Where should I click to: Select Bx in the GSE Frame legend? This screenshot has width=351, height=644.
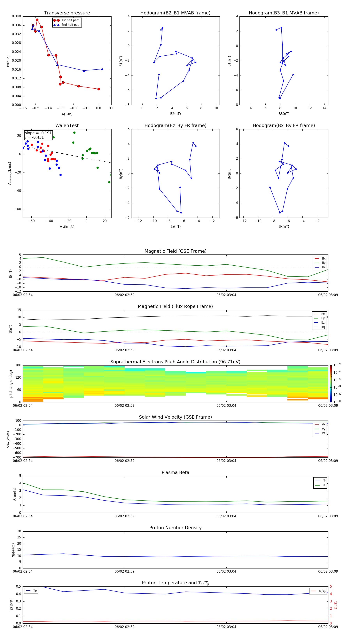point(320,259)
